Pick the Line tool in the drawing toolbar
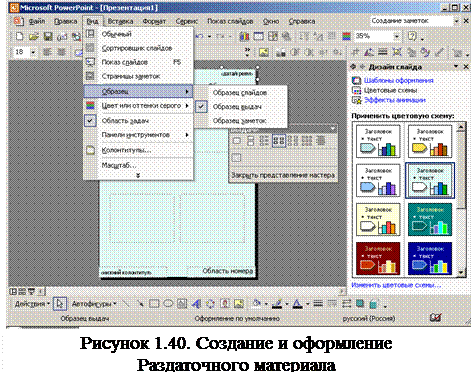This screenshot has height=379, width=472. (125, 304)
